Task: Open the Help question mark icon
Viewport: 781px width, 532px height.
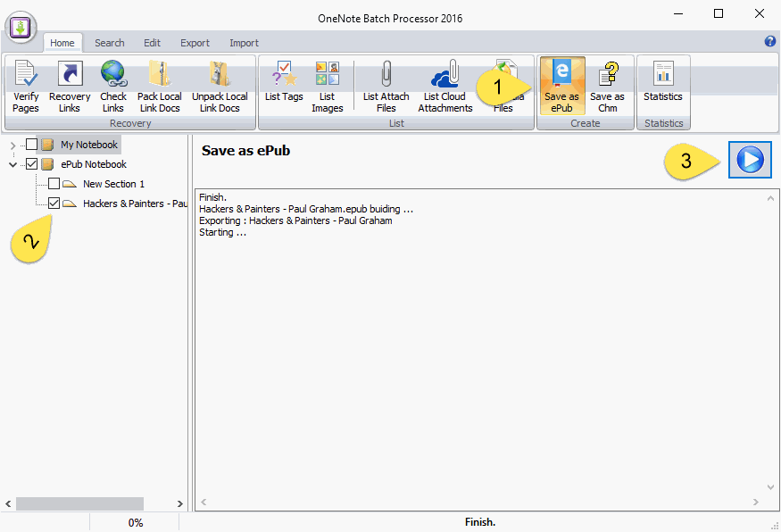Action: tap(769, 41)
